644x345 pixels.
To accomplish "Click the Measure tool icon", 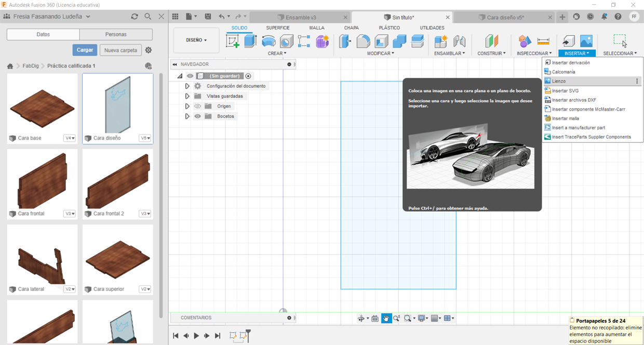I will (543, 41).
